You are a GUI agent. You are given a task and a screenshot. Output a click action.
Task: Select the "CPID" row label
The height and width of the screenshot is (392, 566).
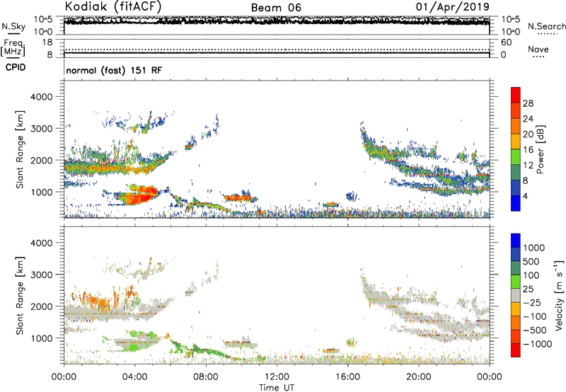coord(16,67)
